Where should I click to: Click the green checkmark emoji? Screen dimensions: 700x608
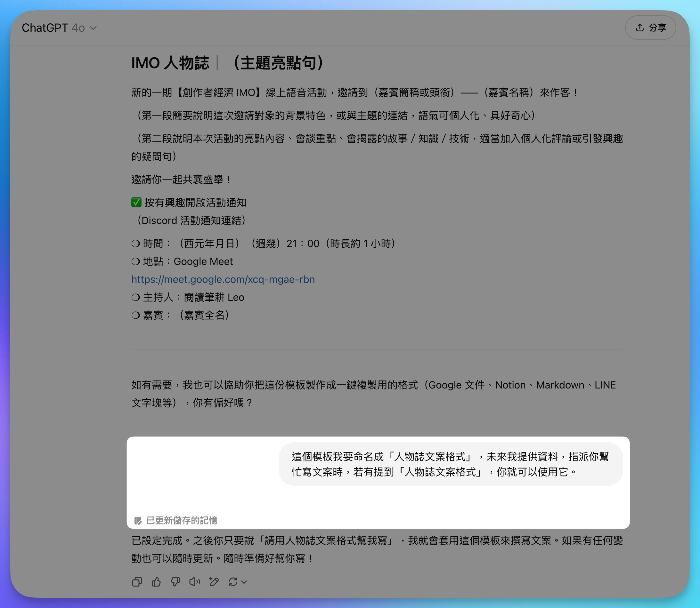click(136, 203)
